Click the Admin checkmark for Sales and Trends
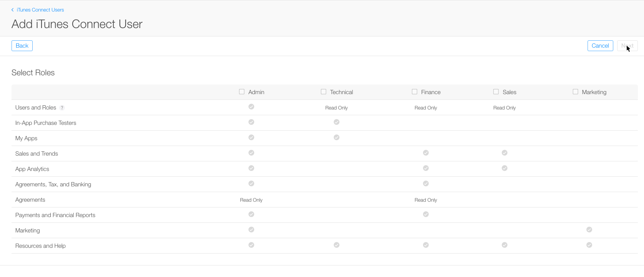The image size is (644, 277). click(251, 153)
